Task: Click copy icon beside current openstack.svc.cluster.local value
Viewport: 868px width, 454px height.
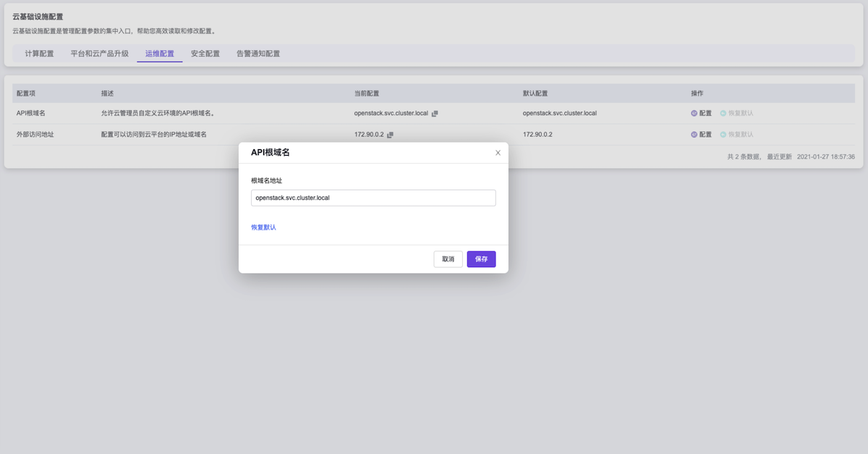Action: coord(435,114)
